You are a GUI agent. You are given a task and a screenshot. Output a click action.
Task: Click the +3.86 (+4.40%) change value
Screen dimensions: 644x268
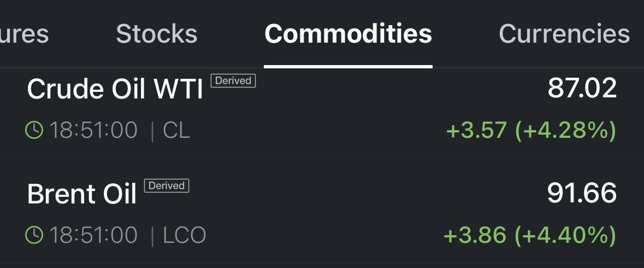click(529, 236)
